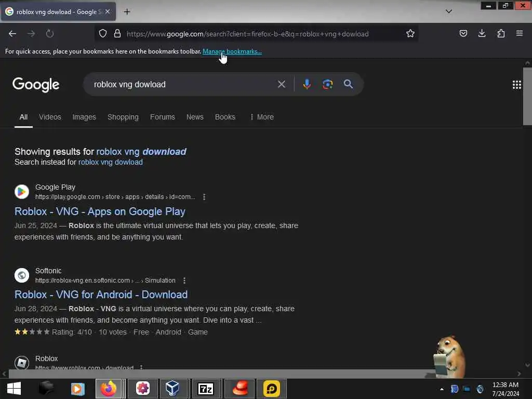Open Google apps grid
Image resolution: width=532 pixels, height=399 pixels.
(x=517, y=85)
